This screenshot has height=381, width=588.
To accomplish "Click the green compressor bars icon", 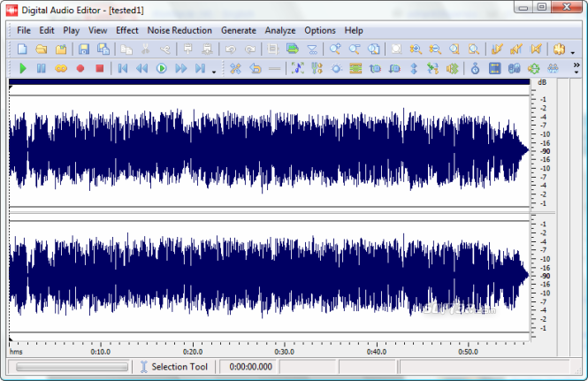I will click(x=355, y=68).
